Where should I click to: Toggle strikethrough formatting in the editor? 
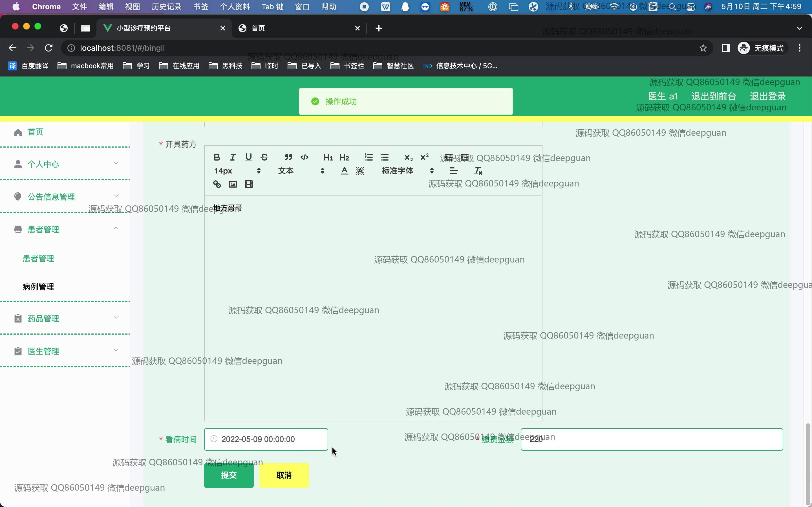click(x=264, y=157)
